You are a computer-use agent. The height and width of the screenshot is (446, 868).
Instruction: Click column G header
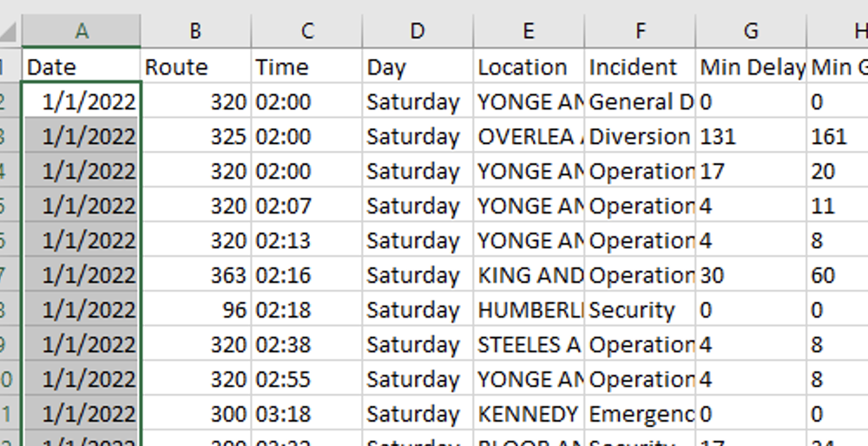(751, 31)
